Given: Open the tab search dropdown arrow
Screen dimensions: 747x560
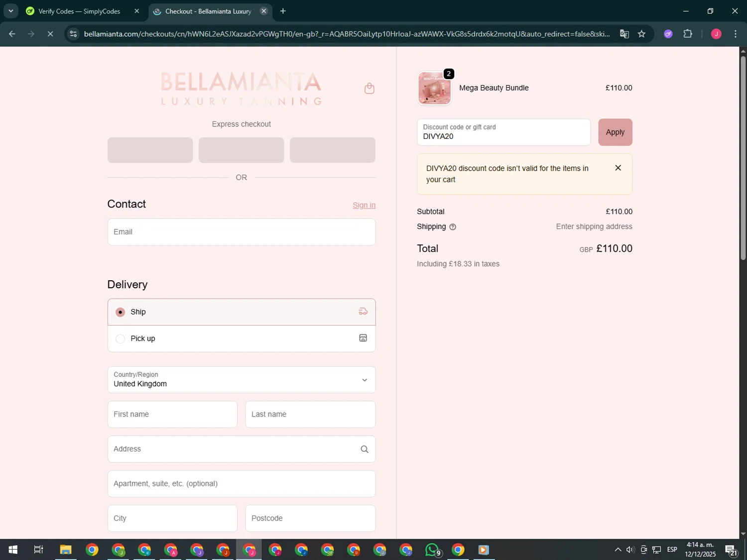Looking at the screenshot, I should (10, 11).
